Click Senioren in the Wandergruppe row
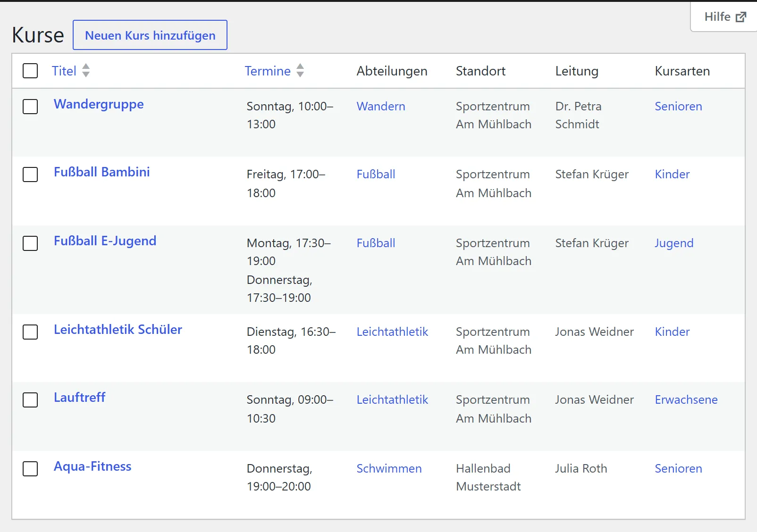This screenshot has width=757, height=532. pyautogui.click(x=678, y=107)
